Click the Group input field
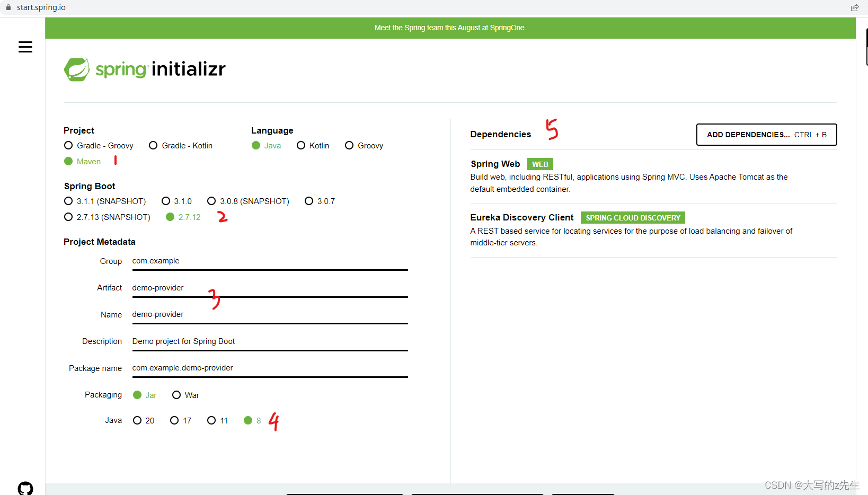The image size is (868, 495). click(x=270, y=261)
